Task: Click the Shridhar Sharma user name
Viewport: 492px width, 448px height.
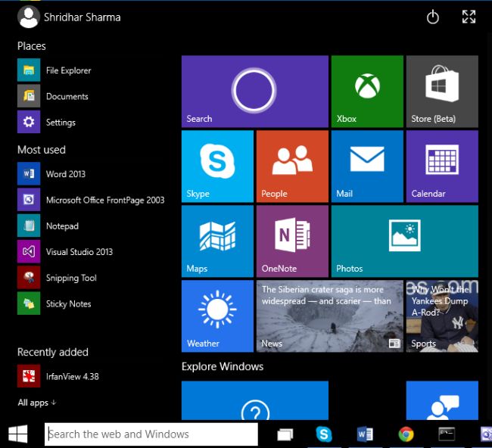Action: pos(83,17)
